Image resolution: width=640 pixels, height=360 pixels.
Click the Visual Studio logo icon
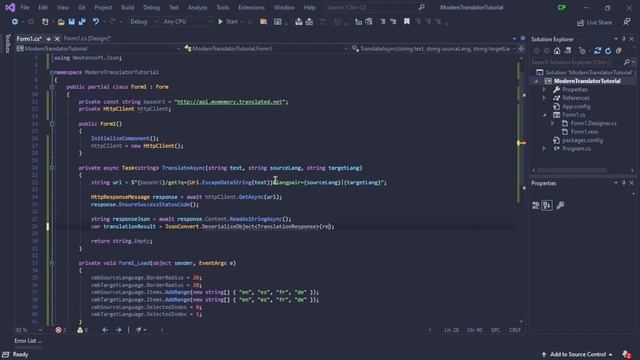point(10,7)
